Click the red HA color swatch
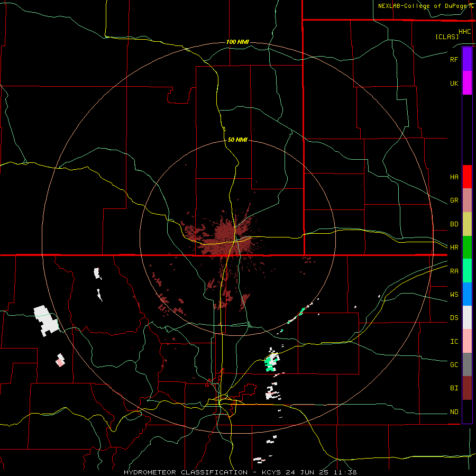The height and width of the screenshot is (476, 476). [x=467, y=177]
